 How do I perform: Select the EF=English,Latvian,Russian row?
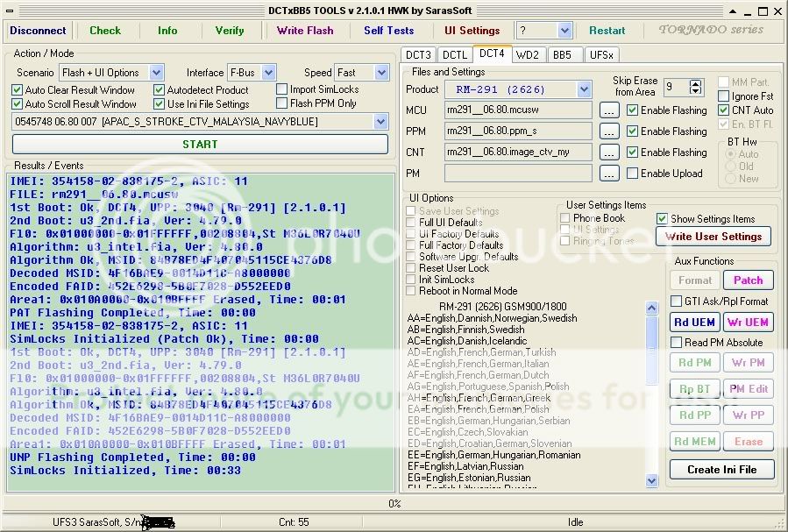click(x=465, y=466)
